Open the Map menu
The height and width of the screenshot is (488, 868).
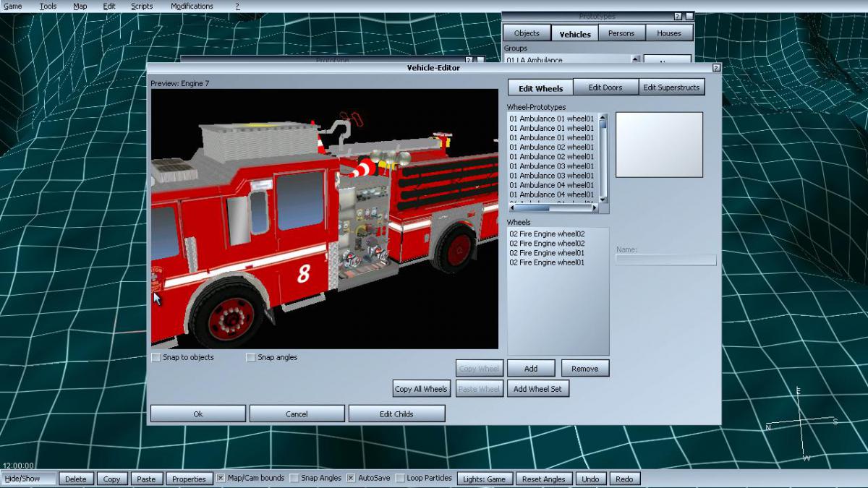click(x=80, y=6)
